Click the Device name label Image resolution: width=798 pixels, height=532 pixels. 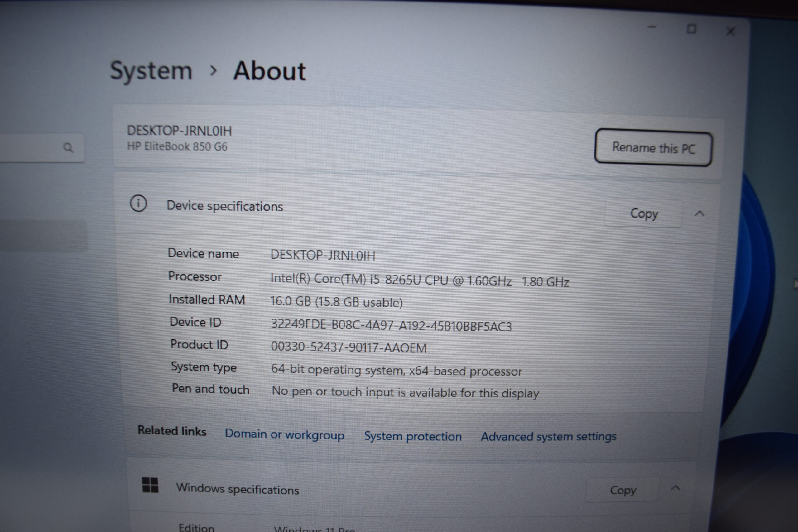[203, 253]
